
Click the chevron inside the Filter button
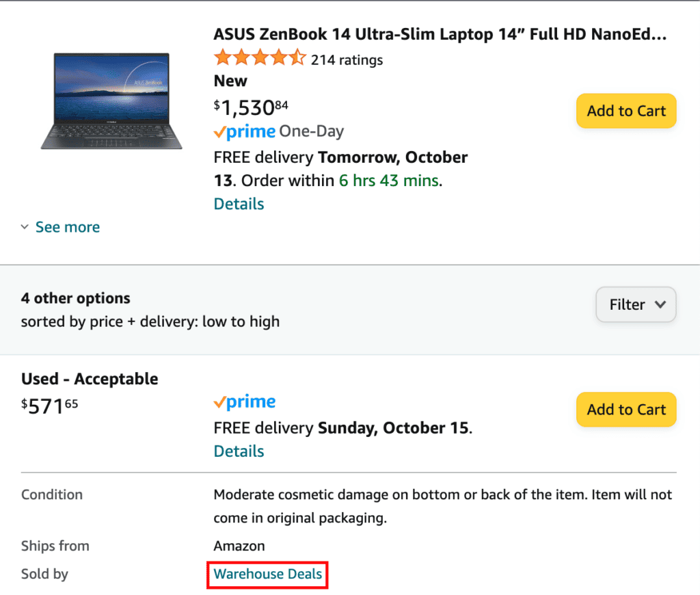(661, 305)
